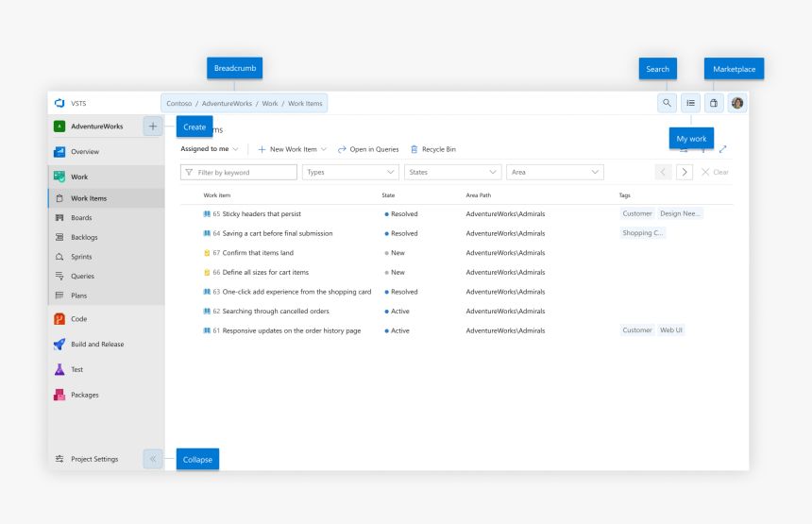812x524 pixels.
Task: Click Design Nee... tag
Action: point(680,213)
